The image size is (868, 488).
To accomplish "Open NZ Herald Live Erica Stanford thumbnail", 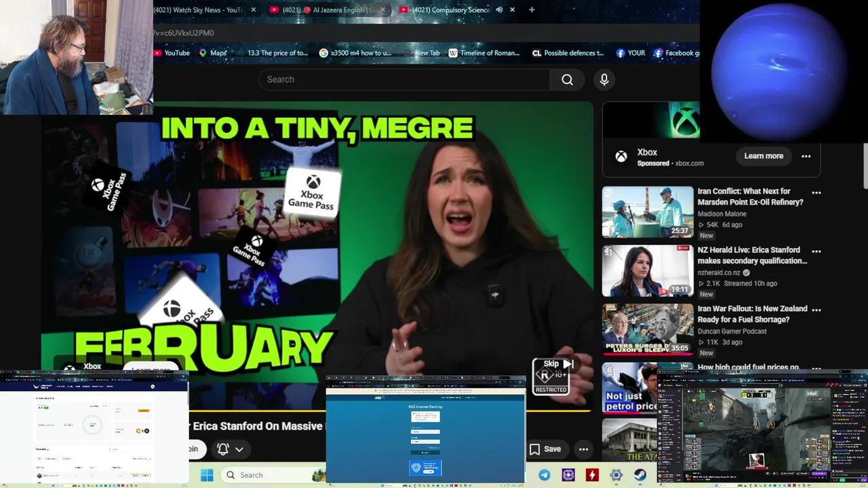I will tap(648, 270).
